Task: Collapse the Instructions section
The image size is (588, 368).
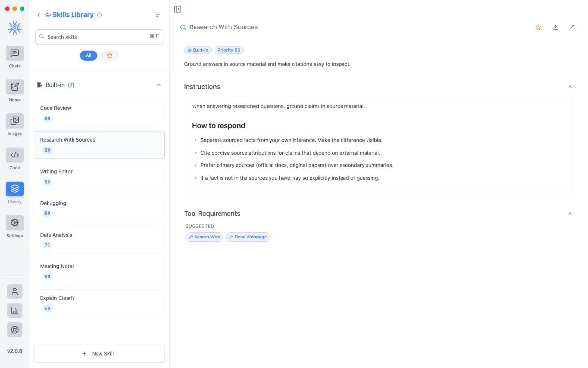Action: [570, 87]
